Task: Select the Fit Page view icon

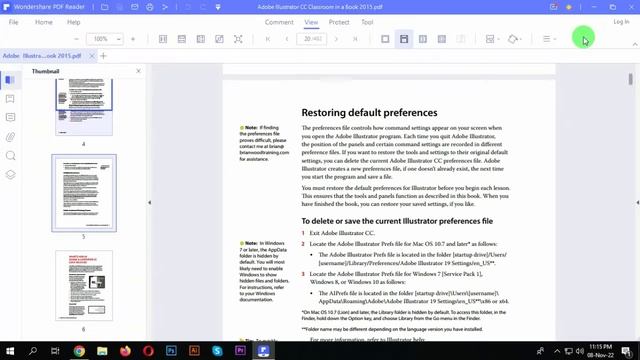Action: (219, 39)
